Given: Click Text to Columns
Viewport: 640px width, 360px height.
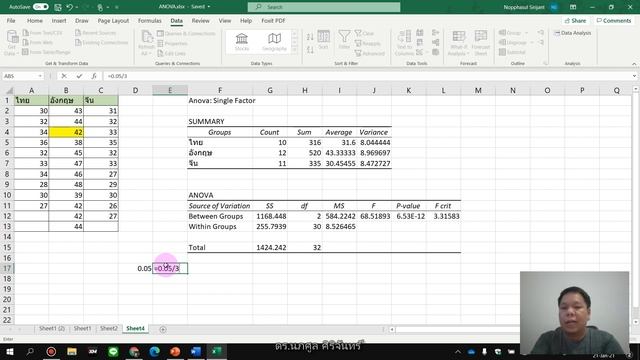Looking at the screenshot, I should 404,43.
